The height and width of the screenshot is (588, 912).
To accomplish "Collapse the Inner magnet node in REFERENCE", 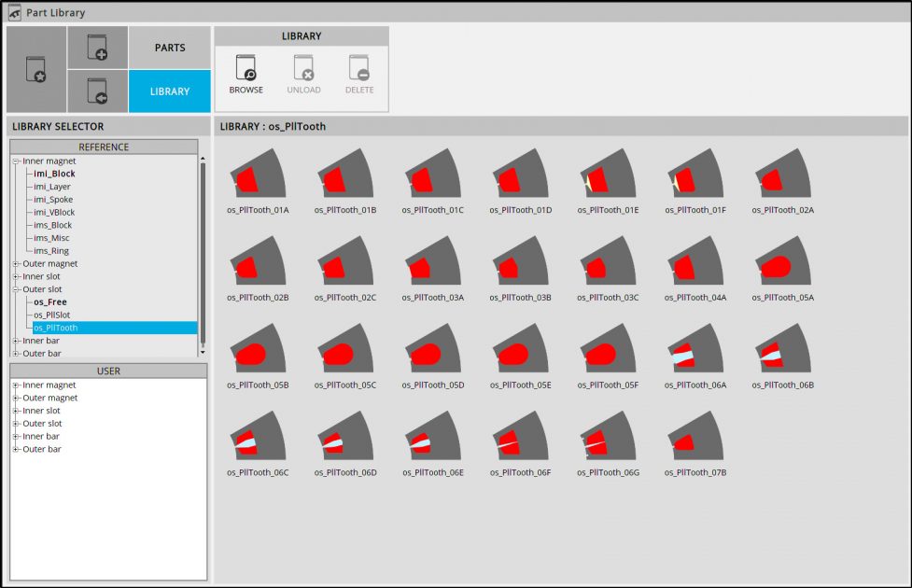I will tap(16, 161).
